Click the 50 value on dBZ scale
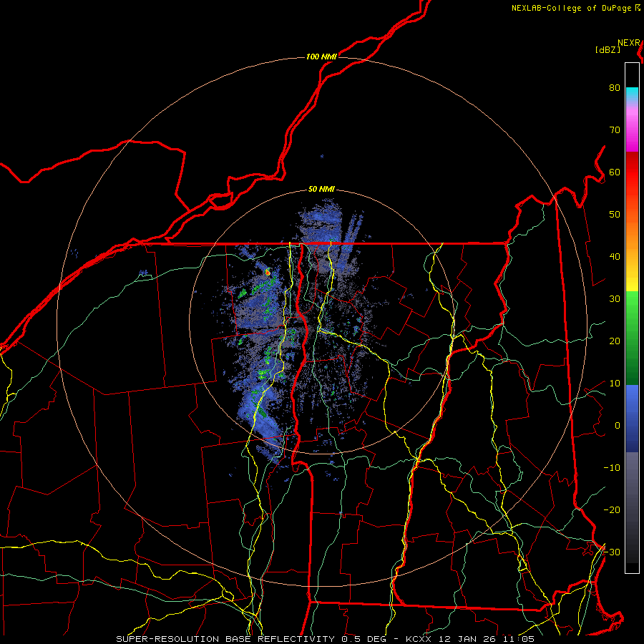The width and height of the screenshot is (644, 644). (x=615, y=215)
